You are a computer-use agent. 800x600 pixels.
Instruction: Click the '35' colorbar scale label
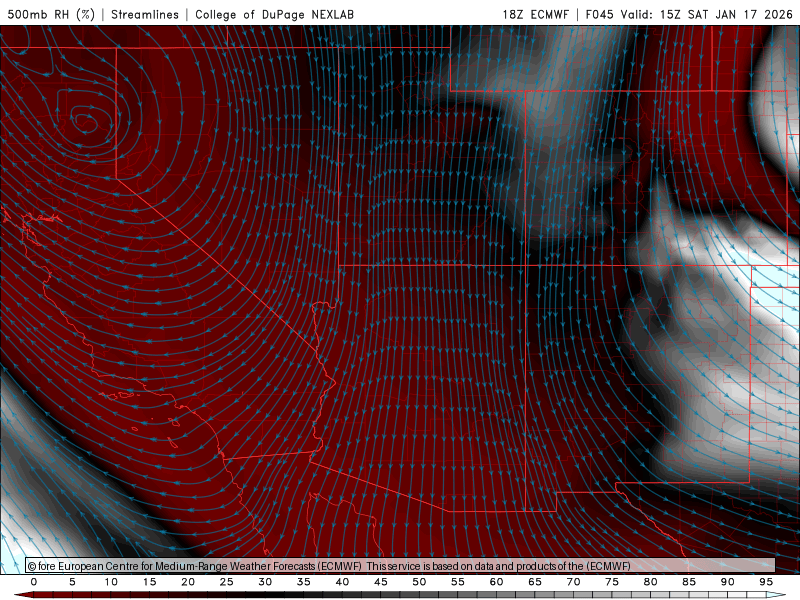coord(304,582)
